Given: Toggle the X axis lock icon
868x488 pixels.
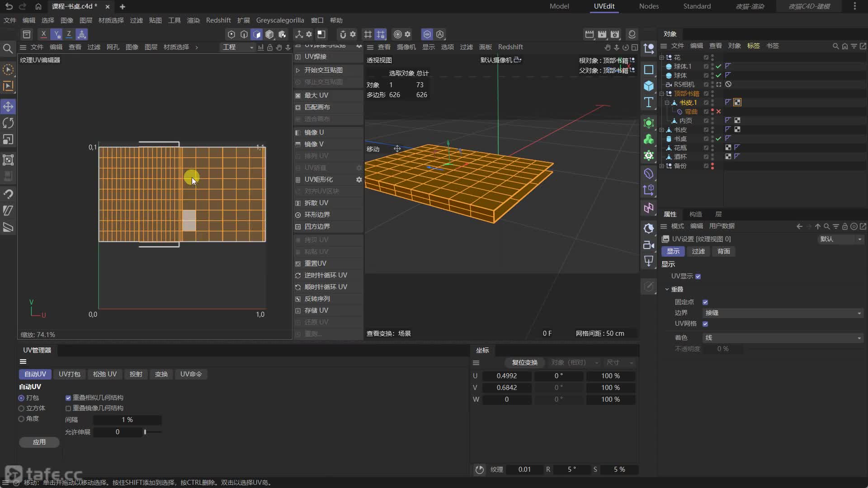Looking at the screenshot, I should pyautogui.click(x=43, y=34).
